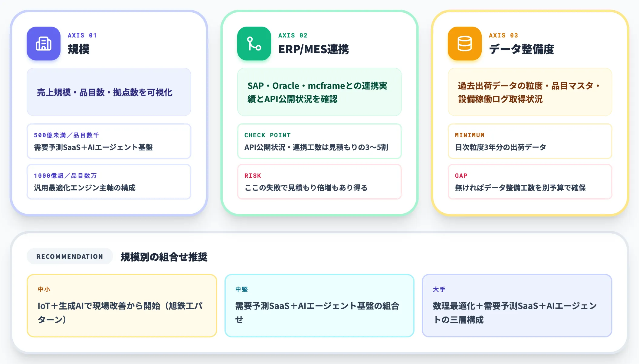The width and height of the screenshot is (639, 364).
Task: Click 日次粒度3年分の出荷データ text
Action: click(x=501, y=147)
